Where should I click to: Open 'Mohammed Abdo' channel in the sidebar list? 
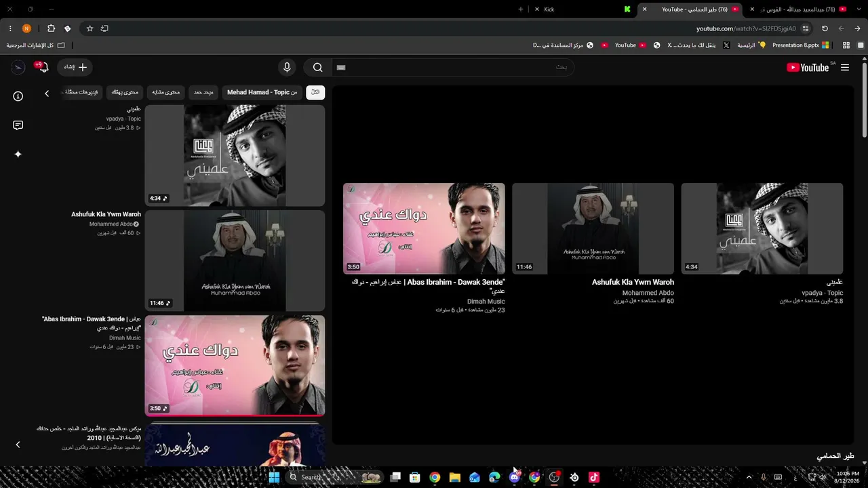(x=111, y=224)
